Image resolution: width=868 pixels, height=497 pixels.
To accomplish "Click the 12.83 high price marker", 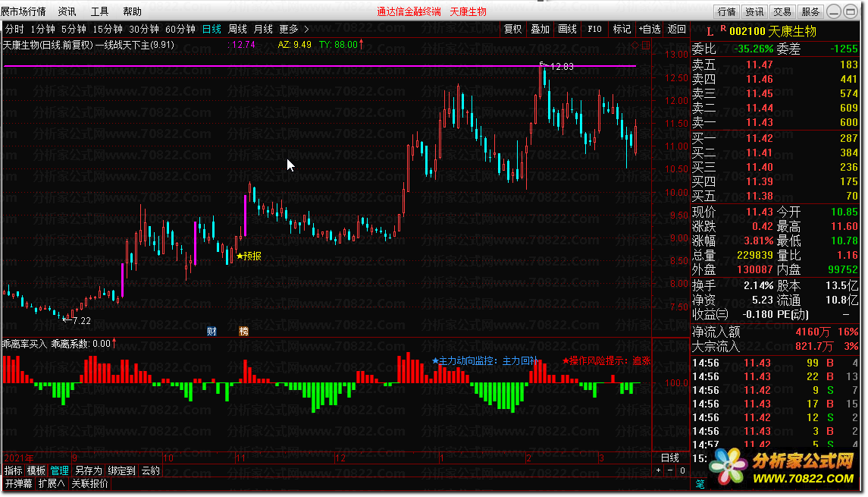I will (x=561, y=67).
